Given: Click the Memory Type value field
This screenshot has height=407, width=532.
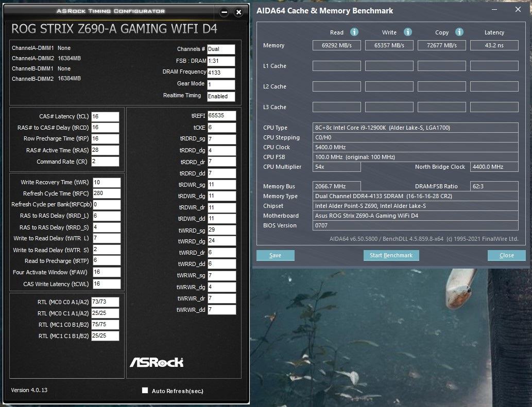Looking at the screenshot, I should click(x=415, y=196).
